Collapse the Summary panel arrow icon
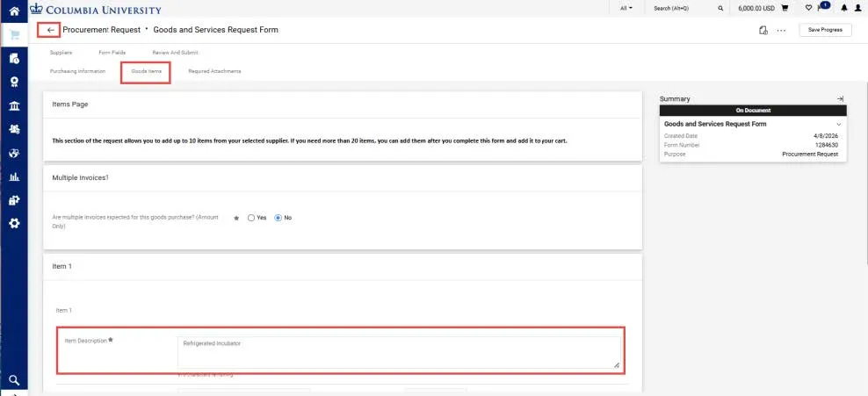Image resolution: width=868 pixels, height=396 pixels. 840,98
